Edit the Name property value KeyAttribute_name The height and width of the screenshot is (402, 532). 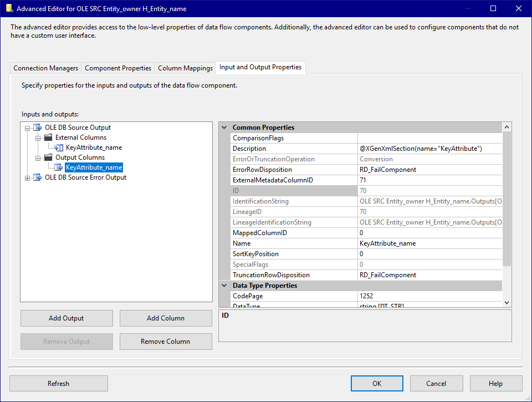429,243
